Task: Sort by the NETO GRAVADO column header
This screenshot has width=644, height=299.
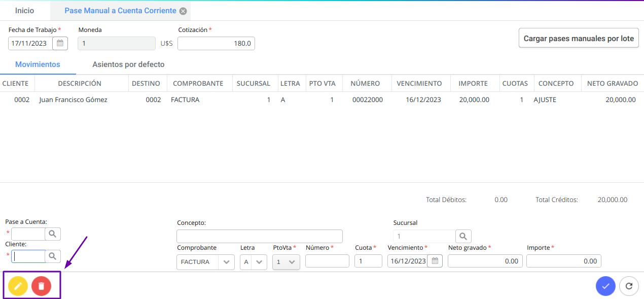Action: tap(613, 83)
